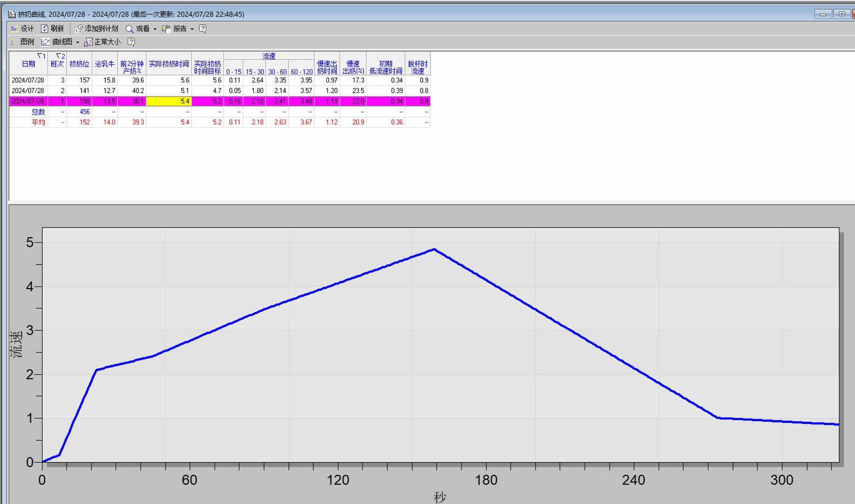Open the 曲线图 chart type dropdown

point(78,43)
